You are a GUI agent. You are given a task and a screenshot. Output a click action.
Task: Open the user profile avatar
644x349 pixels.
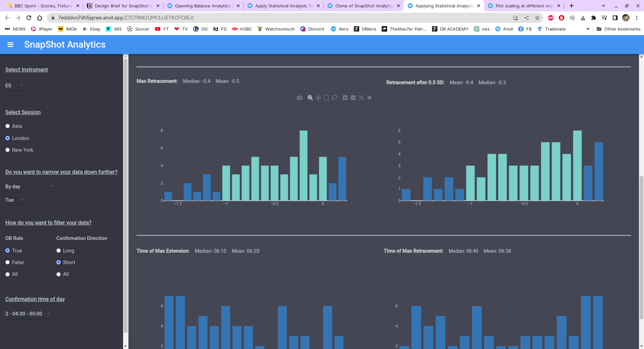tap(626, 18)
